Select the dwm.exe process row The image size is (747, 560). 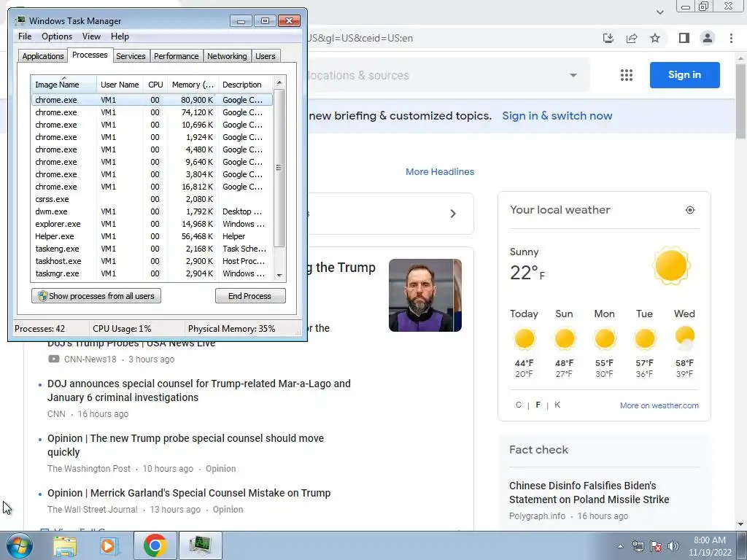152,211
